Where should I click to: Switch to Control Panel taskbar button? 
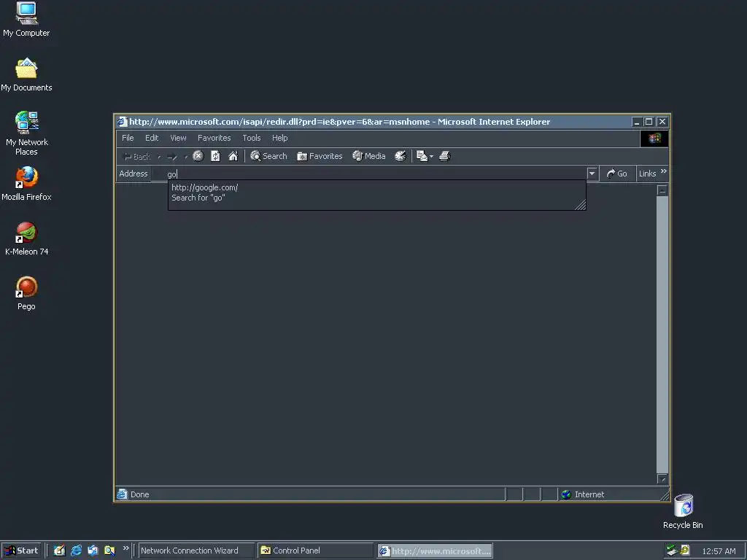tap(315, 551)
